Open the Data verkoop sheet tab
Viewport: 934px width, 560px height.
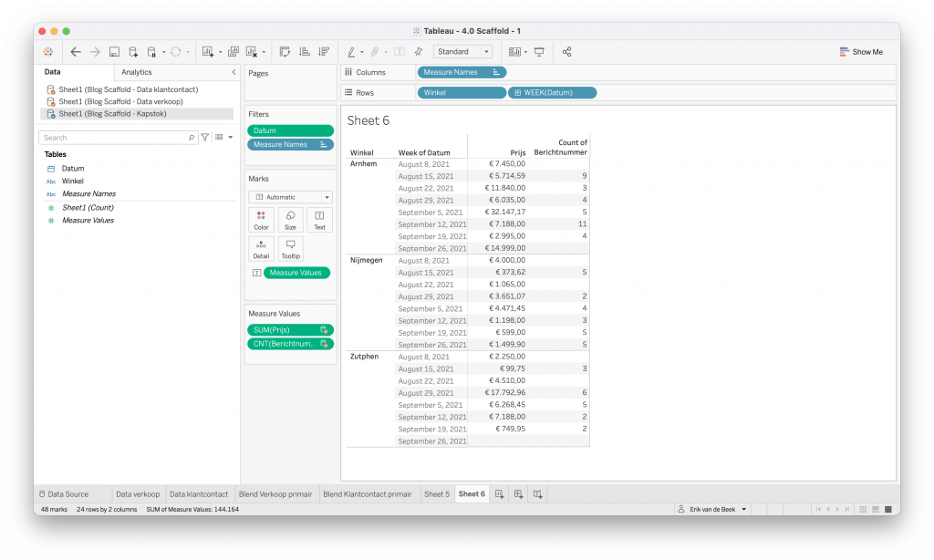coord(137,494)
